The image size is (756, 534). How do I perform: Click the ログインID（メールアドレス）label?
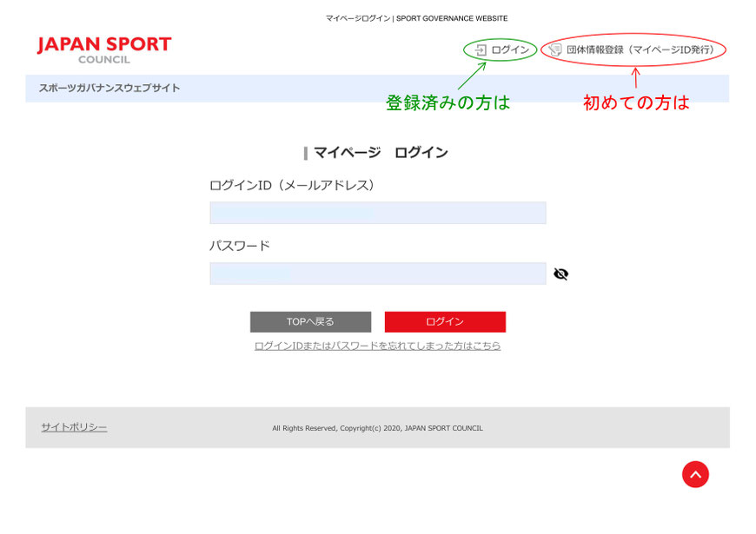[292, 186]
